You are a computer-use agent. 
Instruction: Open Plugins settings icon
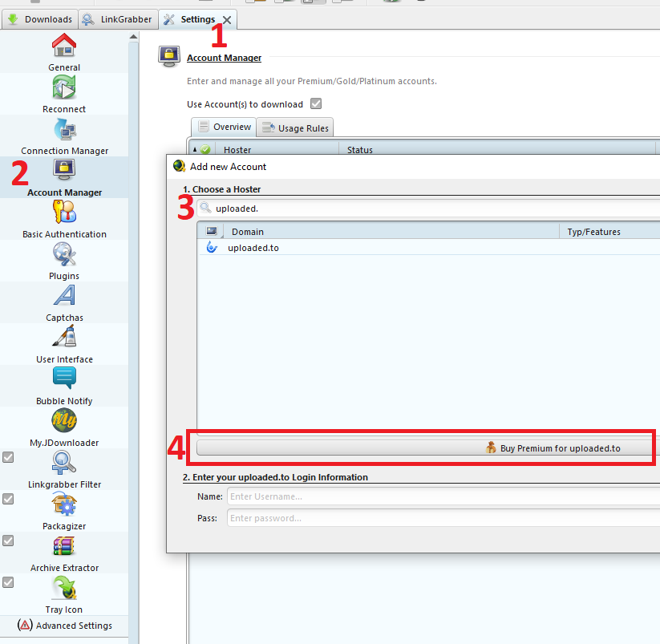tap(64, 254)
